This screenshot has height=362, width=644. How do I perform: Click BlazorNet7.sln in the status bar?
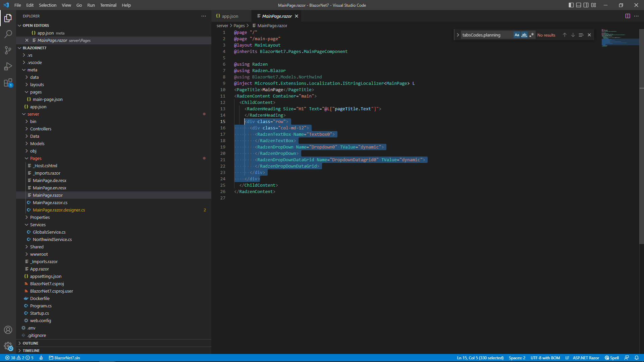click(65, 358)
